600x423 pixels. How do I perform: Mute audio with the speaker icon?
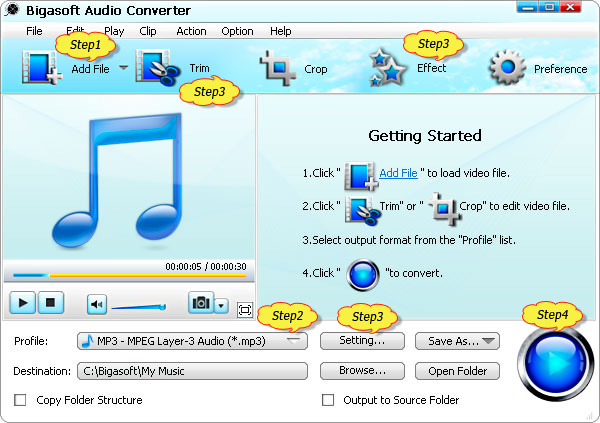97,304
